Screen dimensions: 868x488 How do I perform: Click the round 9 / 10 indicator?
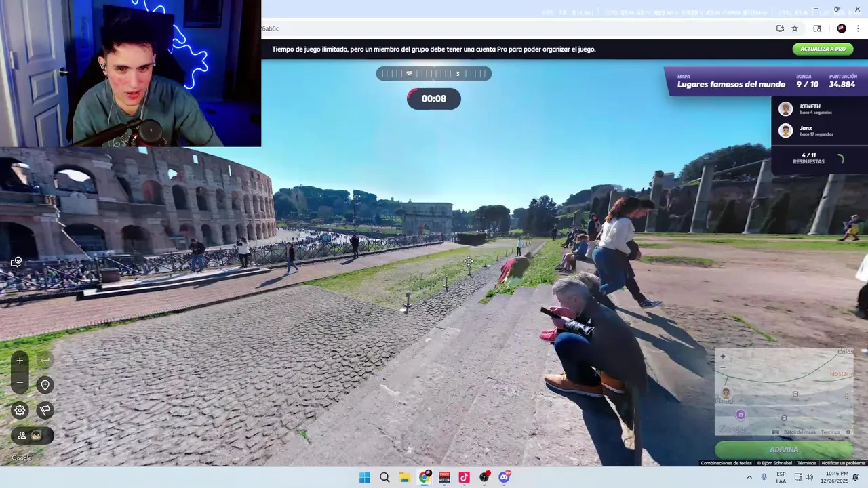807,85
